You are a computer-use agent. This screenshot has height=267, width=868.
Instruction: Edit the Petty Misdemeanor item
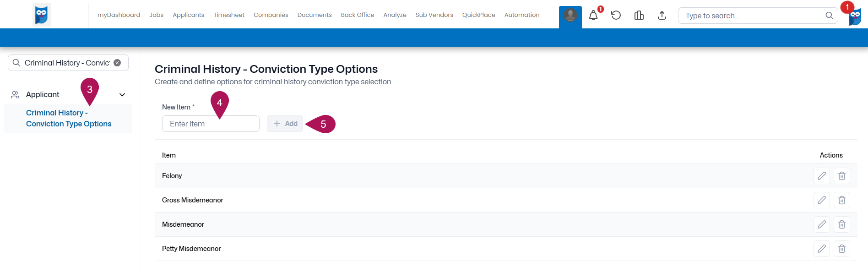pyautogui.click(x=822, y=249)
